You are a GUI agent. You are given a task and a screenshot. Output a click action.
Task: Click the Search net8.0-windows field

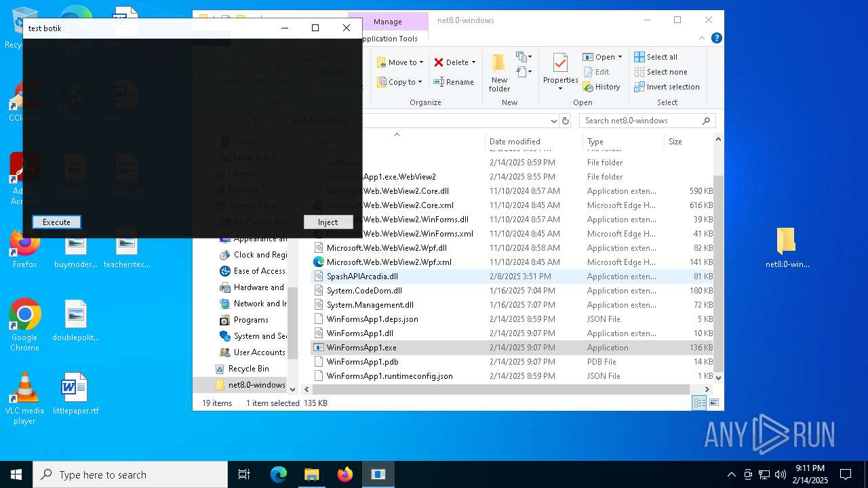[x=648, y=121]
